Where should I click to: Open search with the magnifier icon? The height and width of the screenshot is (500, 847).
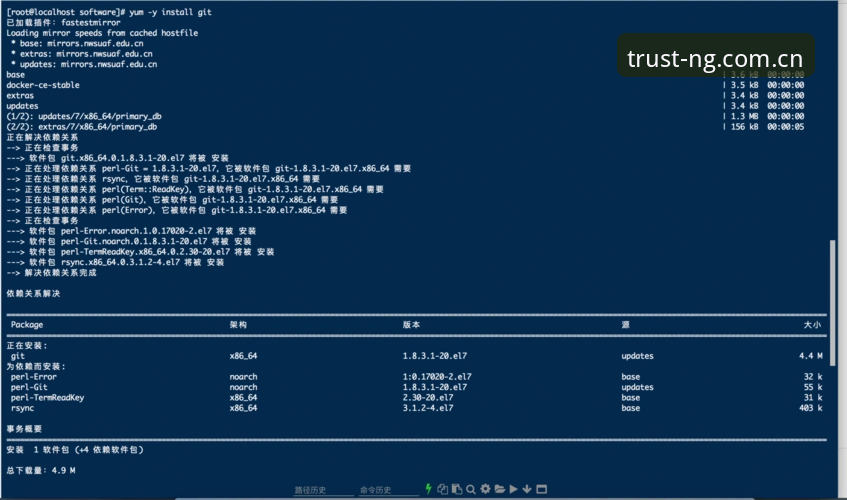pyautogui.click(x=471, y=489)
